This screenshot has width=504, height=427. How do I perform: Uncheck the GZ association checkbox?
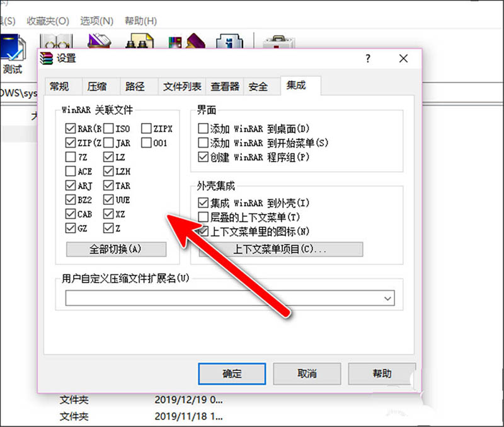[71, 228]
